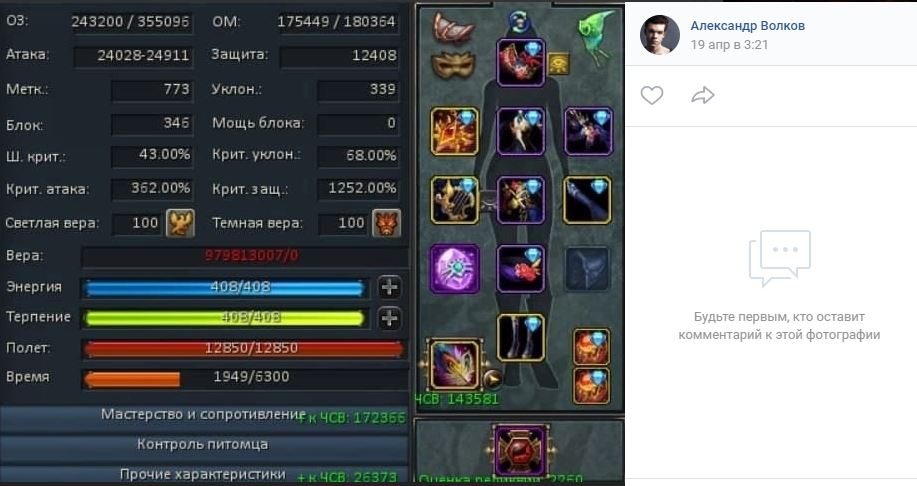Click the heart like icon

point(651,95)
